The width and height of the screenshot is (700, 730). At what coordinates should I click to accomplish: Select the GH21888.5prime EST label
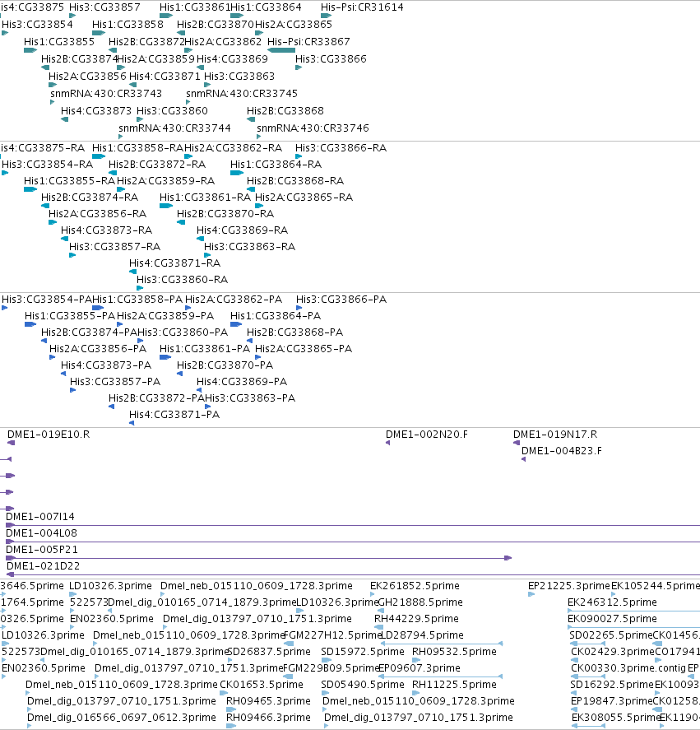[x=420, y=602]
